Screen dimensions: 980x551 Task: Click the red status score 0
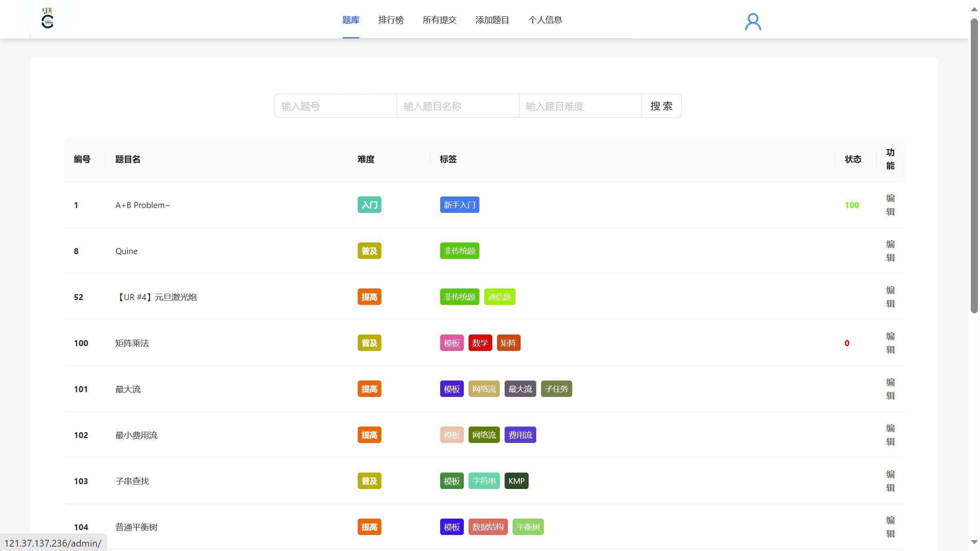(x=847, y=343)
